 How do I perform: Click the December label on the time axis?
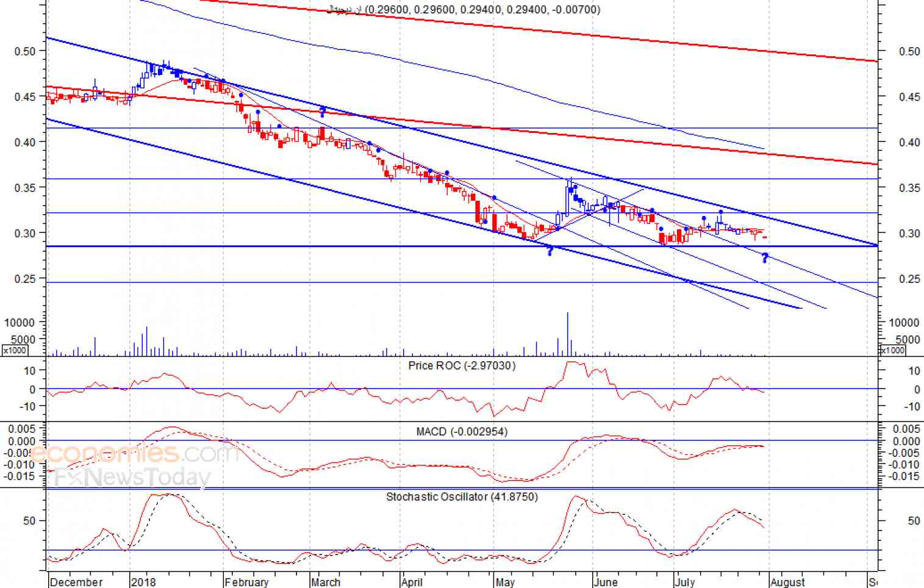76,582
